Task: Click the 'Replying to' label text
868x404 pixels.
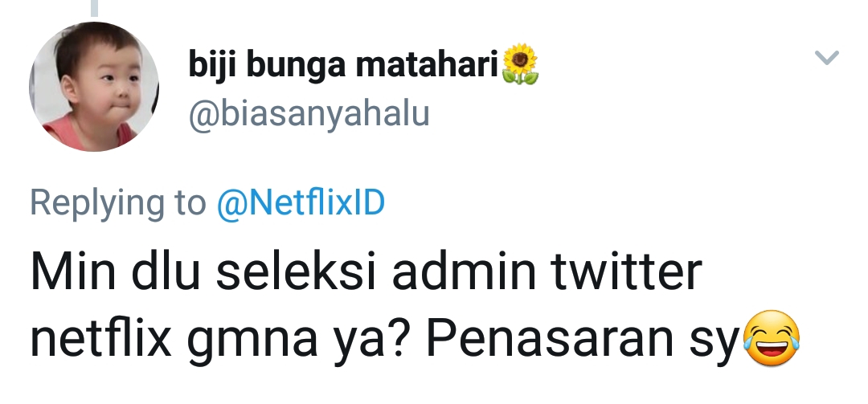Action: [118, 204]
